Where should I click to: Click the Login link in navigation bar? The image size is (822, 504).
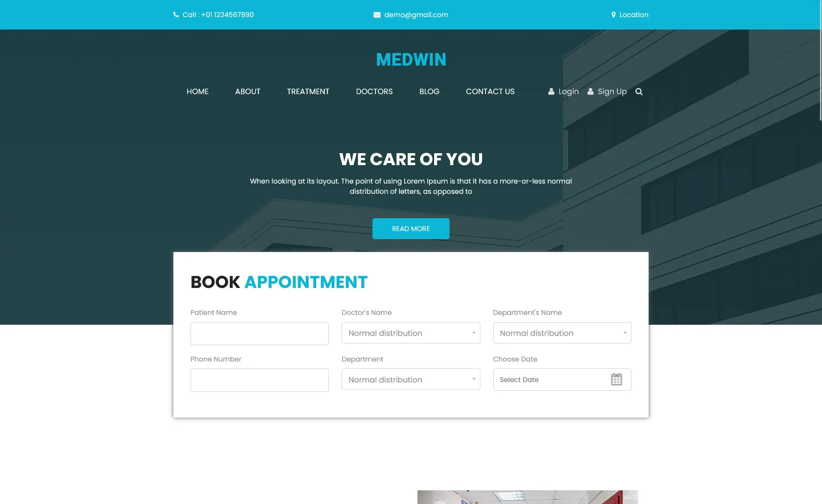564,91
